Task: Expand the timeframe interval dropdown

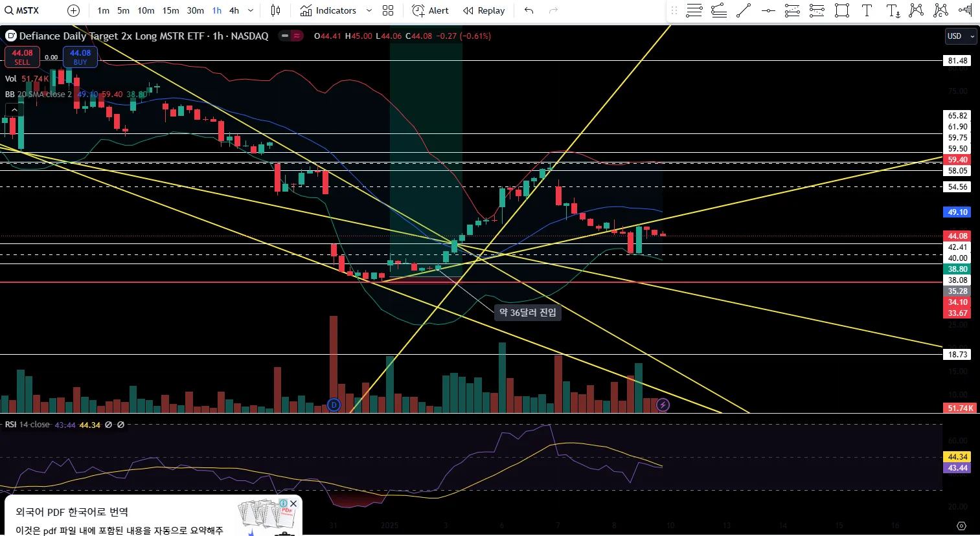Action: click(x=251, y=10)
